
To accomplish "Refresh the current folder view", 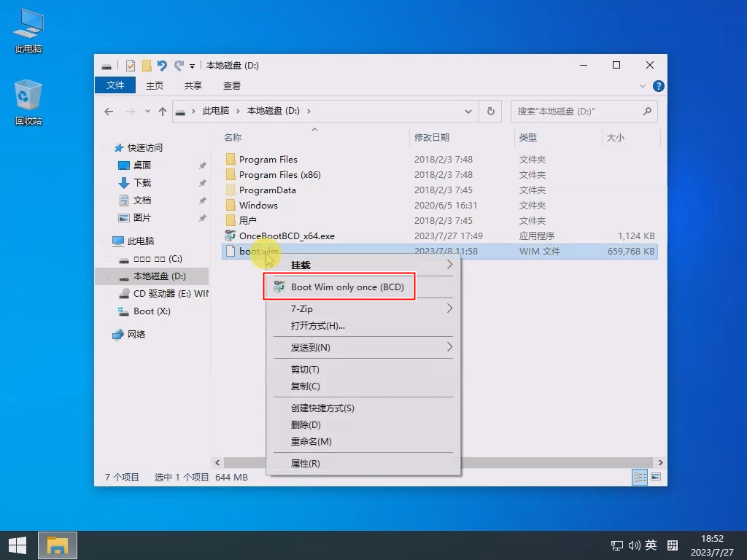I will [490, 112].
